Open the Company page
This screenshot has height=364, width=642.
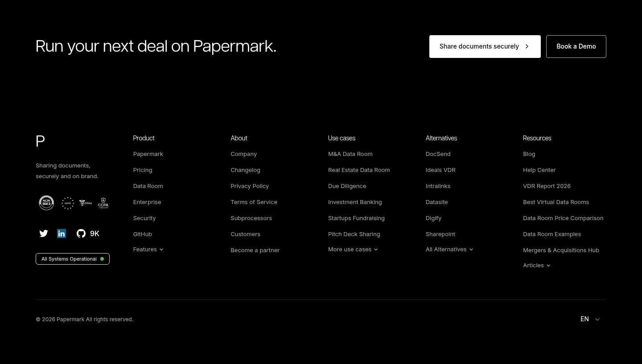pyautogui.click(x=243, y=154)
